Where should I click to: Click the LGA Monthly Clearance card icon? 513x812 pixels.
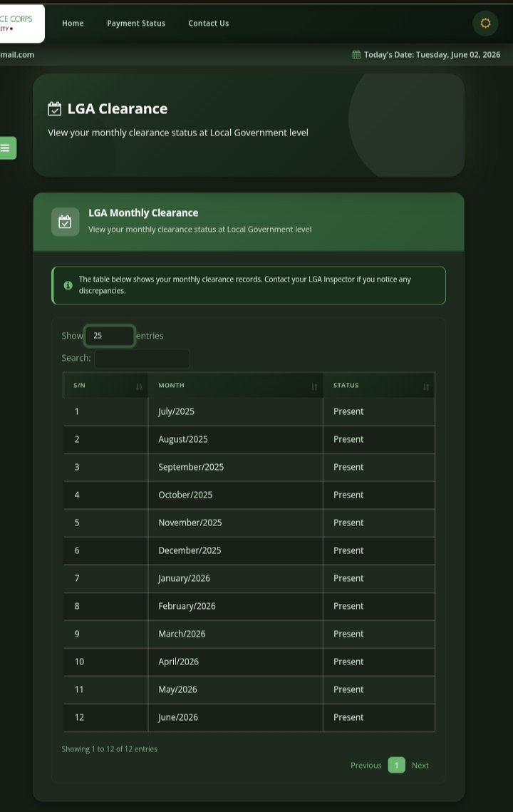[66, 222]
